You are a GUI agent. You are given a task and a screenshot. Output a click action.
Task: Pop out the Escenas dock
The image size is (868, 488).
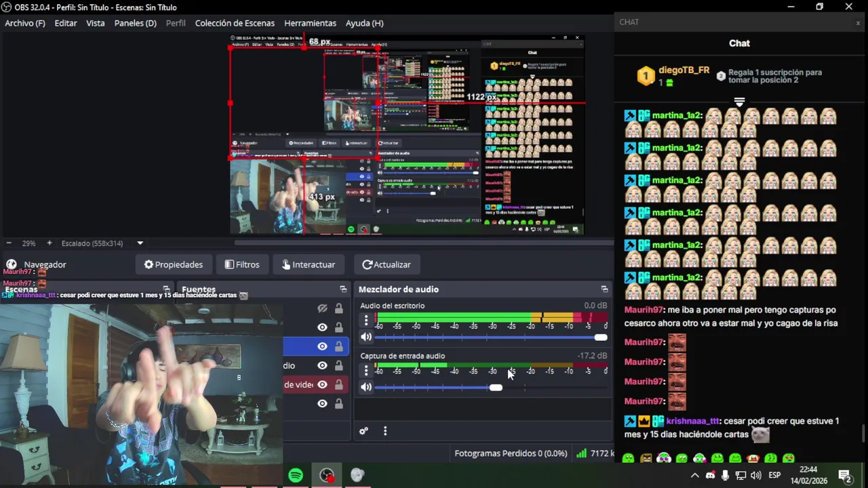[x=166, y=289]
